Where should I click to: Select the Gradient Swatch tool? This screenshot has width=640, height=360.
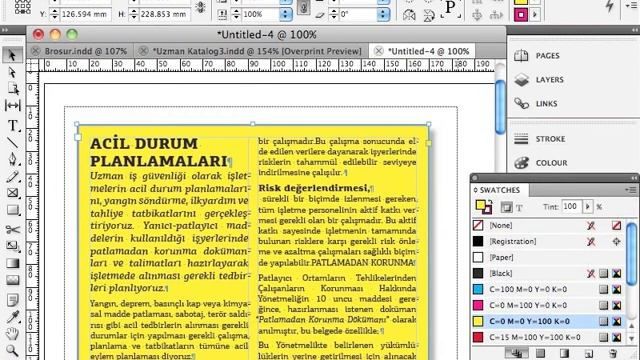12,263
